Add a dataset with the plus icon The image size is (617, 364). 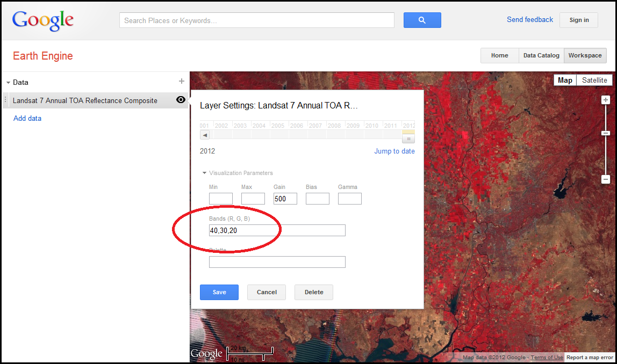coord(182,82)
